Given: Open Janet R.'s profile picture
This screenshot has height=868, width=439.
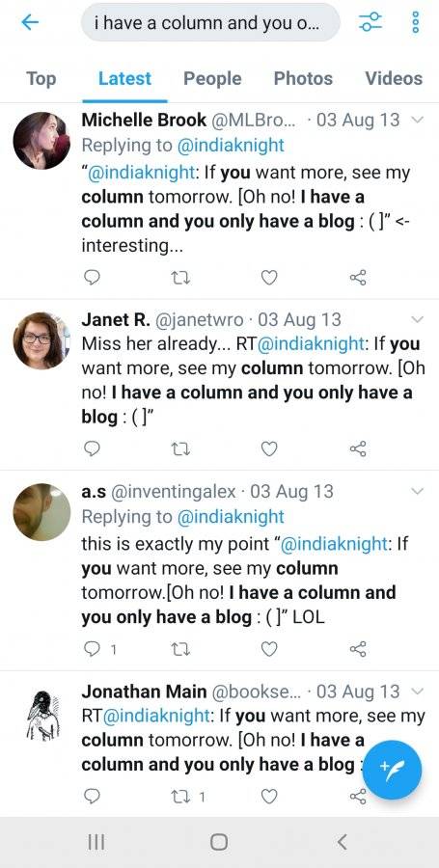Looking at the screenshot, I should pyautogui.click(x=41, y=339).
